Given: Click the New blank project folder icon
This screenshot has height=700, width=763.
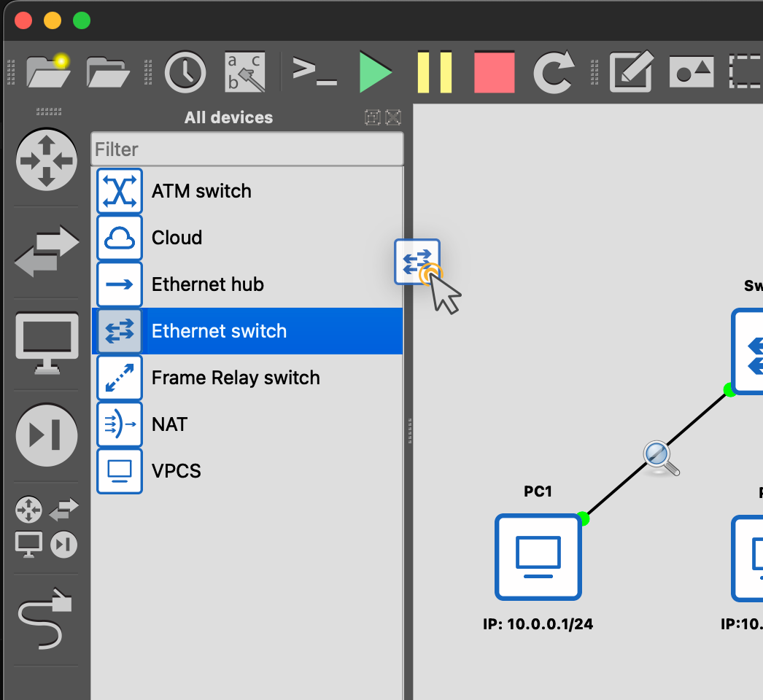Looking at the screenshot, I should (x=47, y=71).
